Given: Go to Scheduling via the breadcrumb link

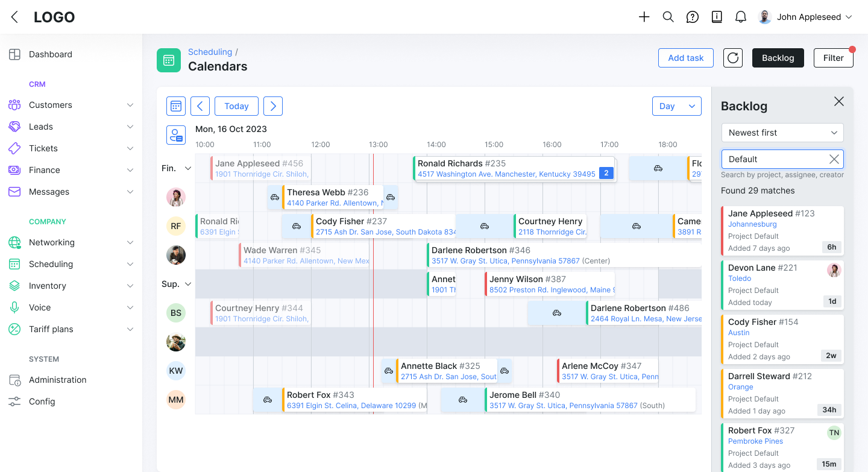Looking at the screenshot, I should tap(210, 52).
